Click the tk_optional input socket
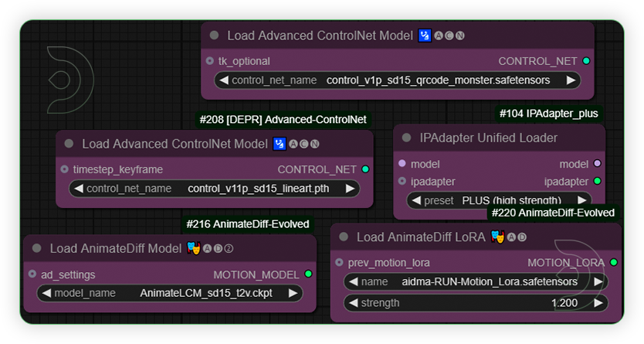The height and width of the screenshot is (344, 644). (210, 61)
